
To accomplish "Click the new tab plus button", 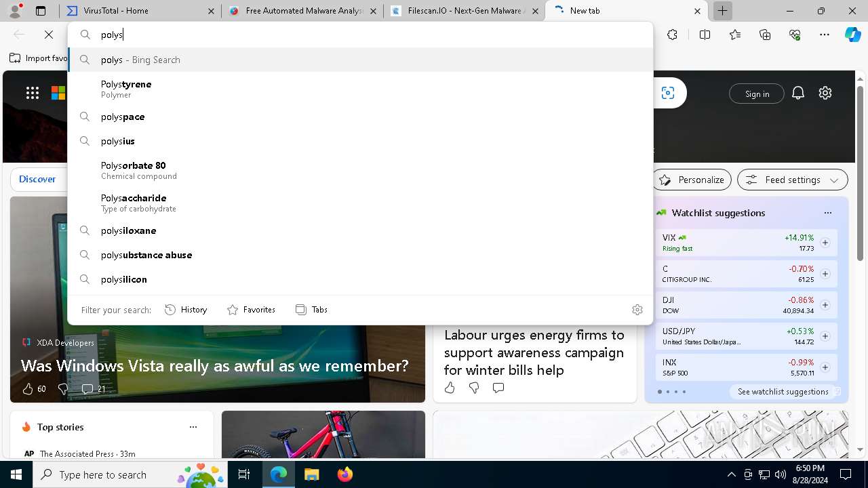I will tap(723, 11).
